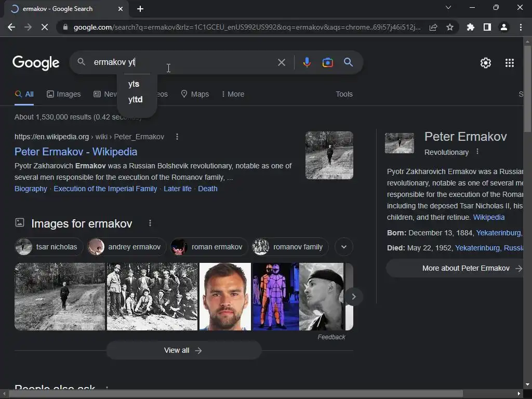Open the bearded man portrait image

[x=225, y=297]
